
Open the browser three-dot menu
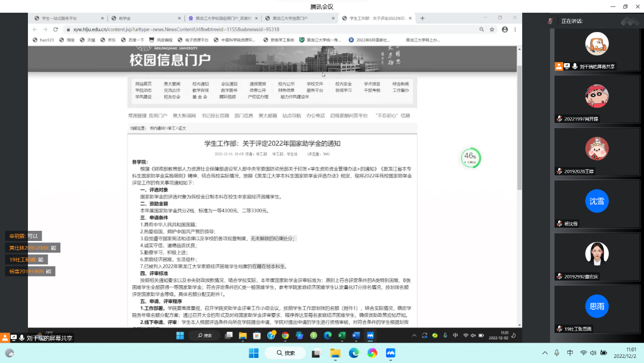(515, 29)
